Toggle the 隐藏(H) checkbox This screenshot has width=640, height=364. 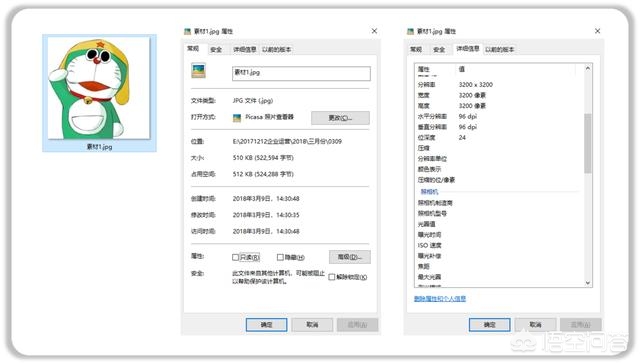pos(280,257)
